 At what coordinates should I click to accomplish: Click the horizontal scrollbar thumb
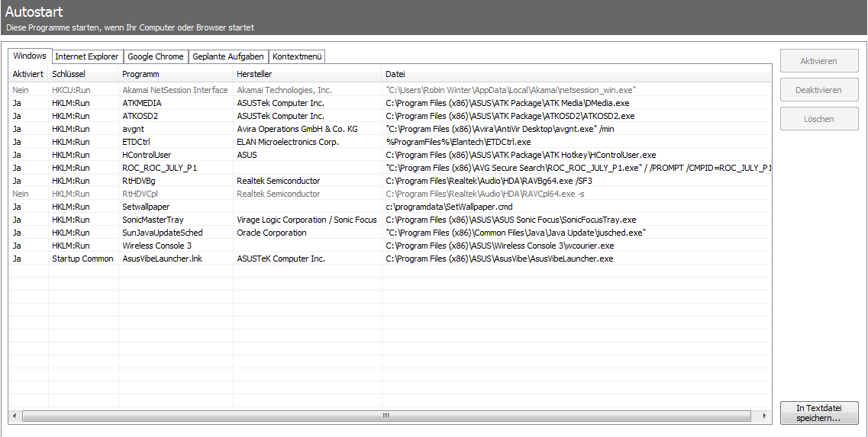pyautogui.click(x=386, y=416)
